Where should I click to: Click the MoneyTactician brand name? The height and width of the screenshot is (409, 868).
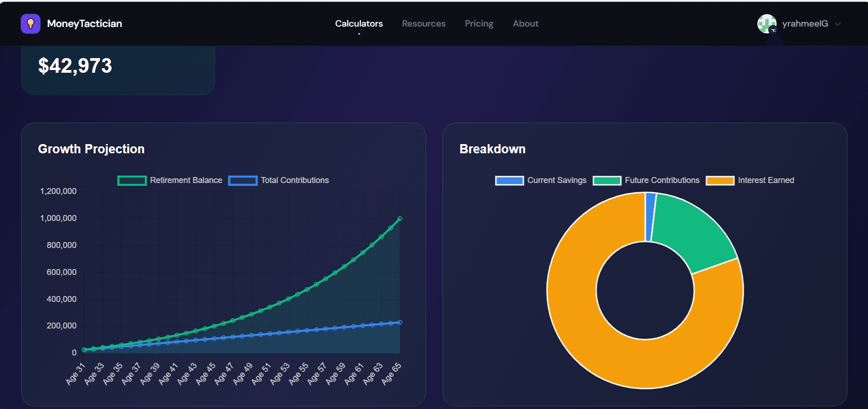coord(85,24)
